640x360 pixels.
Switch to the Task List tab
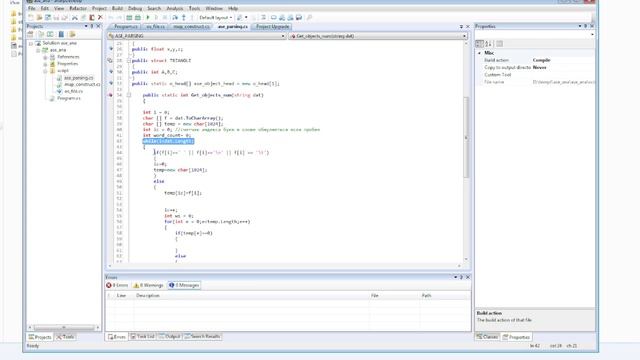[142, 337]
